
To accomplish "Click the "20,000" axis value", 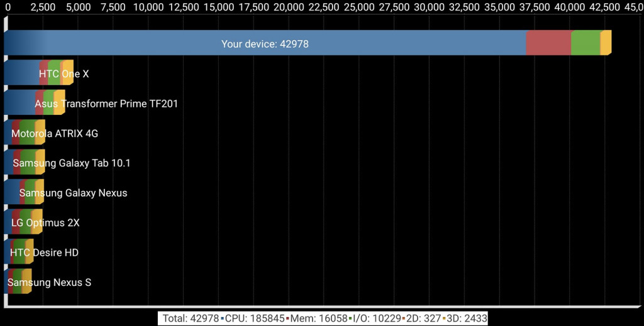I will tap(289, 7).
